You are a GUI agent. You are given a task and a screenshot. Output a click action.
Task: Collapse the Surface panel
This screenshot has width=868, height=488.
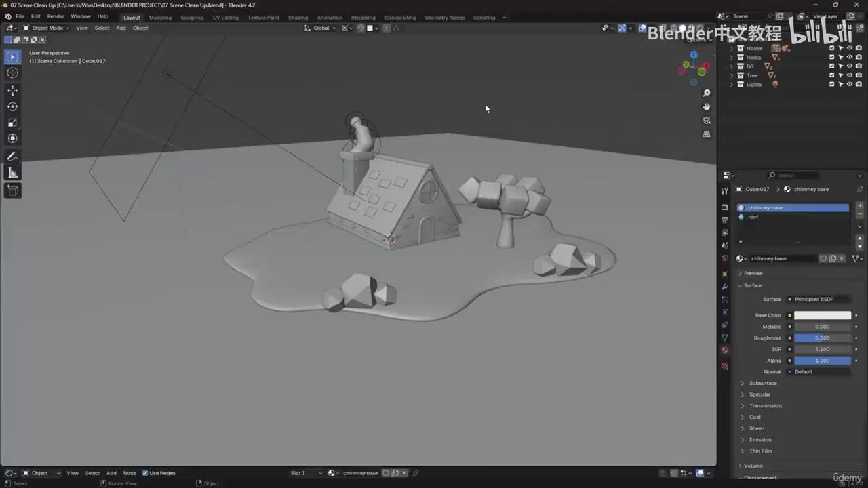(753, 285)
